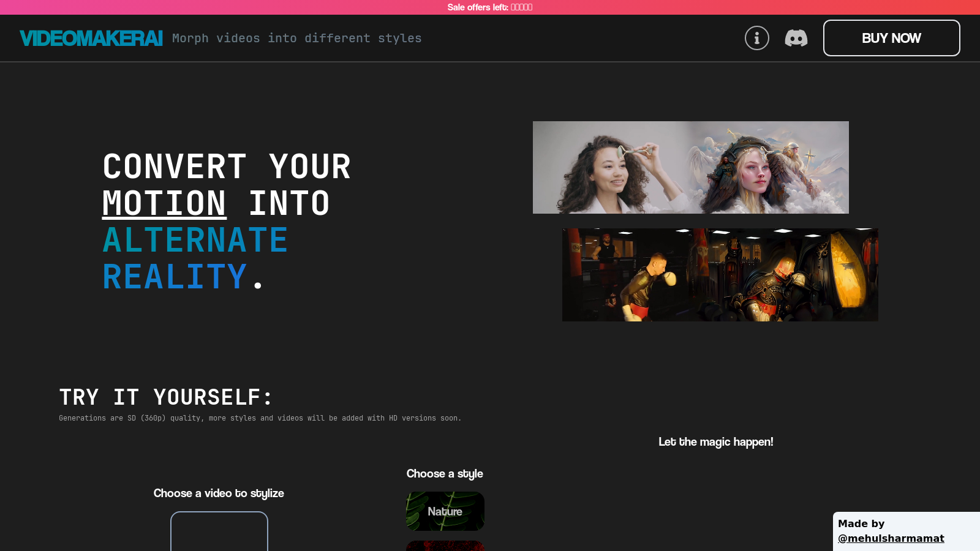Click the 'Made by' badge text
980x551 pixels.
pyautogui.click(x=861, y=523)
